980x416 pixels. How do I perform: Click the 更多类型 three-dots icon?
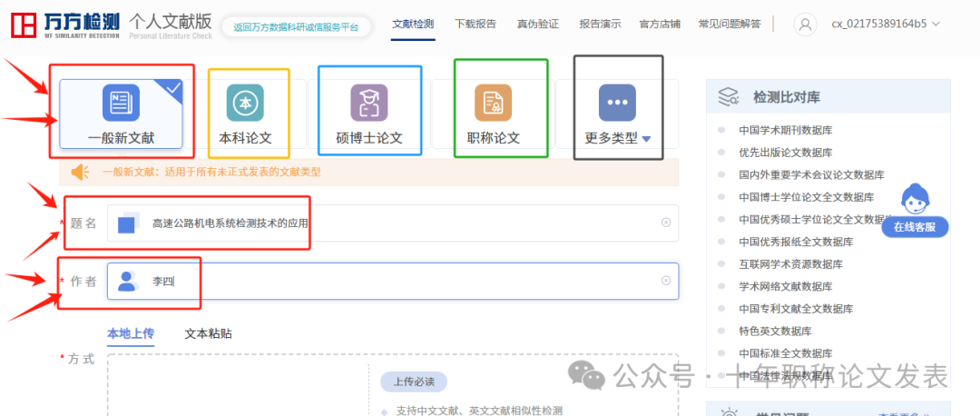click(x=617, y=104)
